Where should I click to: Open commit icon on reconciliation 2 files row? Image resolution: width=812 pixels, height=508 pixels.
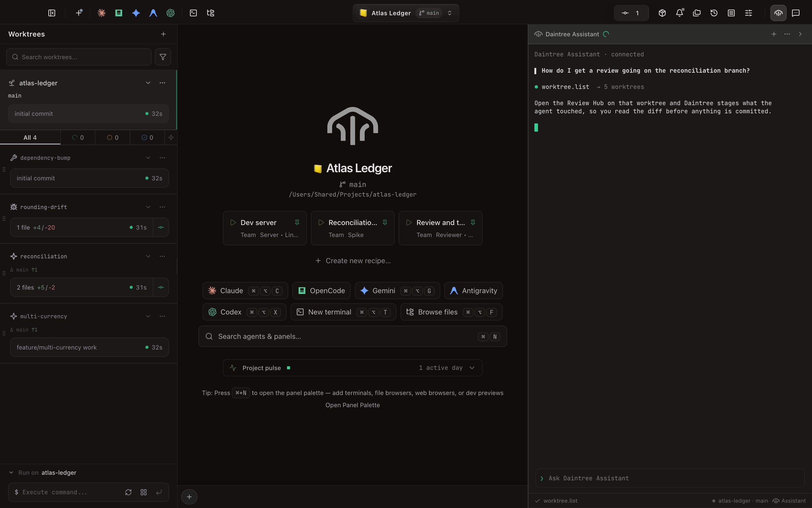click(161, 287)
